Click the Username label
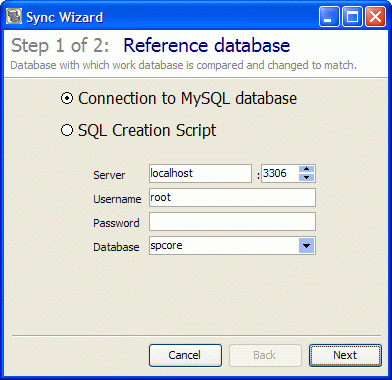 pos(117,199)
